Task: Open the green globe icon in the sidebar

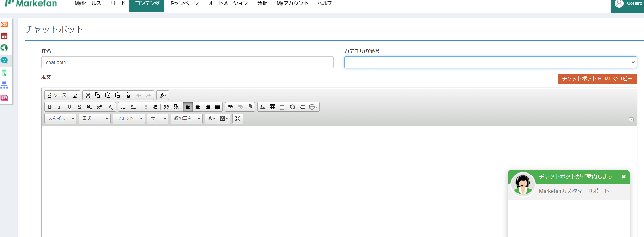Action: click(5, 48)
